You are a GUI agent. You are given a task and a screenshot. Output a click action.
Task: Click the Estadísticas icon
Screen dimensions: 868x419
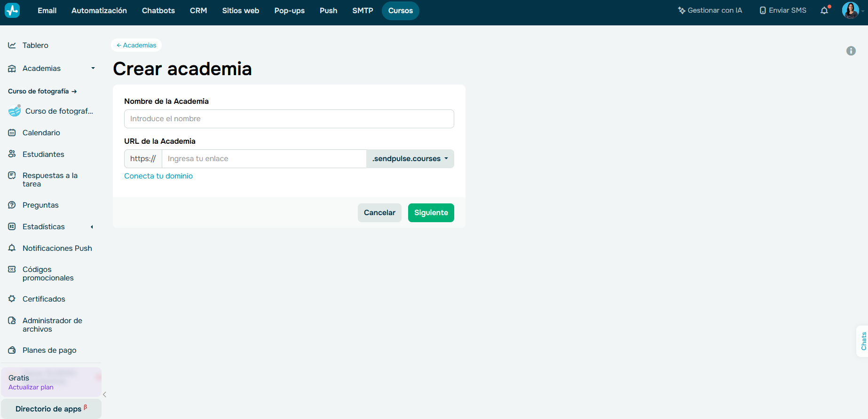[x=12, y=226]
